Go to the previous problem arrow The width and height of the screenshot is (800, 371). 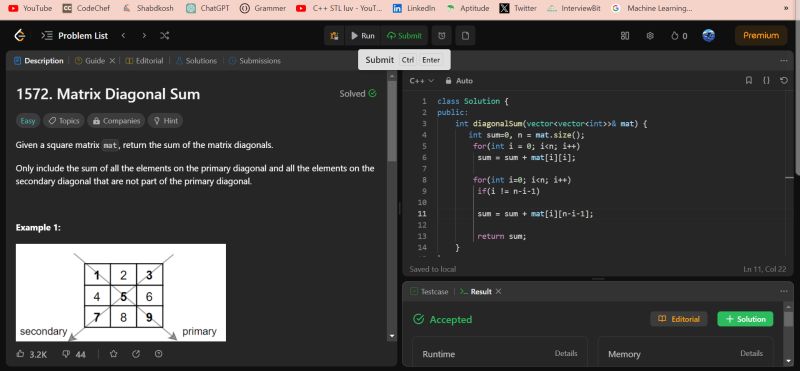tap(123, 35)
